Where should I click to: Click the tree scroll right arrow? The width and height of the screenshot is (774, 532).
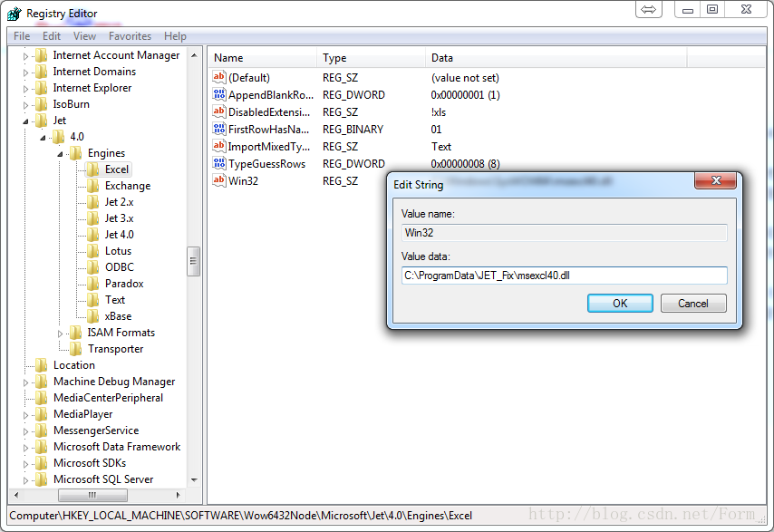pos(179,495)
